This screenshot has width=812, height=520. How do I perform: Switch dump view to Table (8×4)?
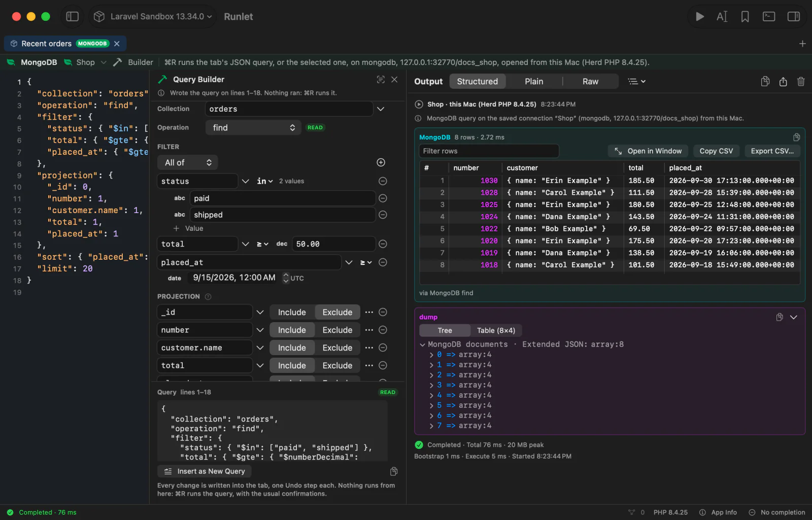coord(496,330)
